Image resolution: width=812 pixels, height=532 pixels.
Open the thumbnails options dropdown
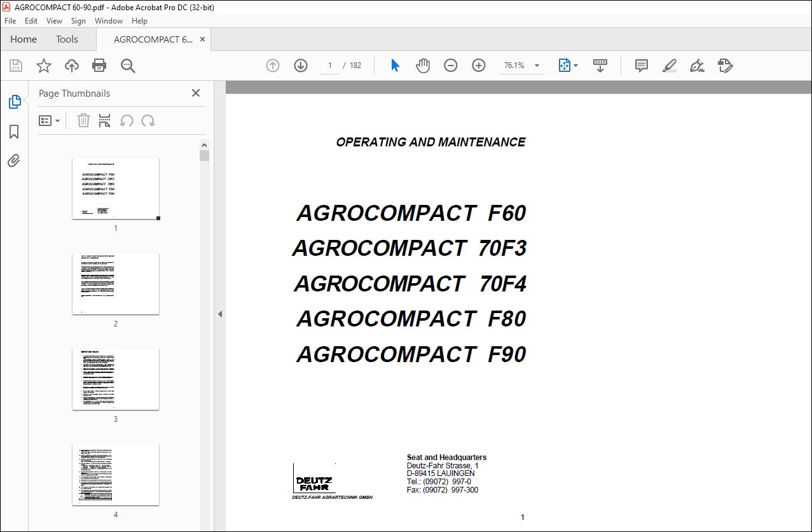50,120
